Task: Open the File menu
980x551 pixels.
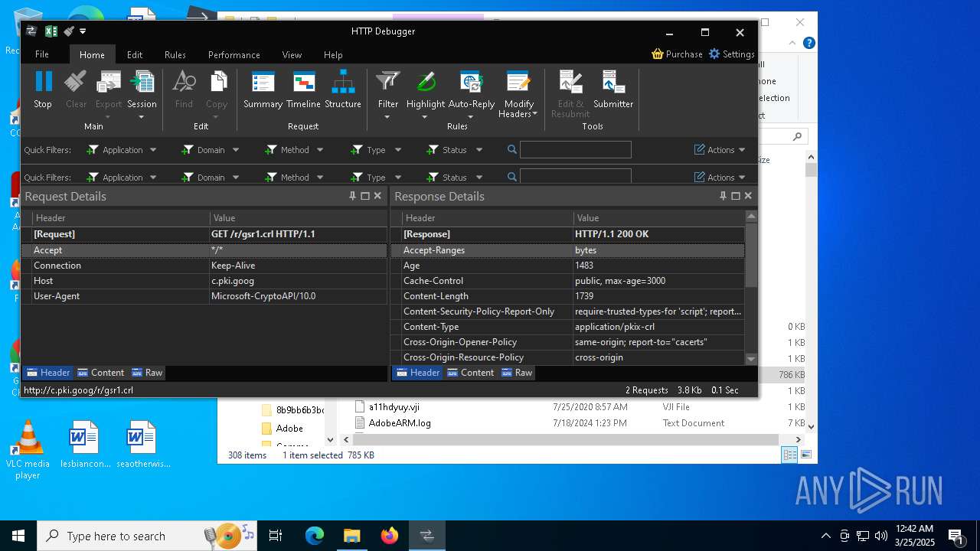Action: coord(42,54)
